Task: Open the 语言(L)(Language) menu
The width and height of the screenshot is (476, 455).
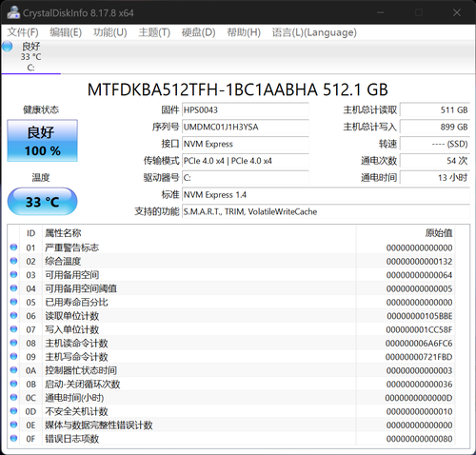Action: coord(314,32)
